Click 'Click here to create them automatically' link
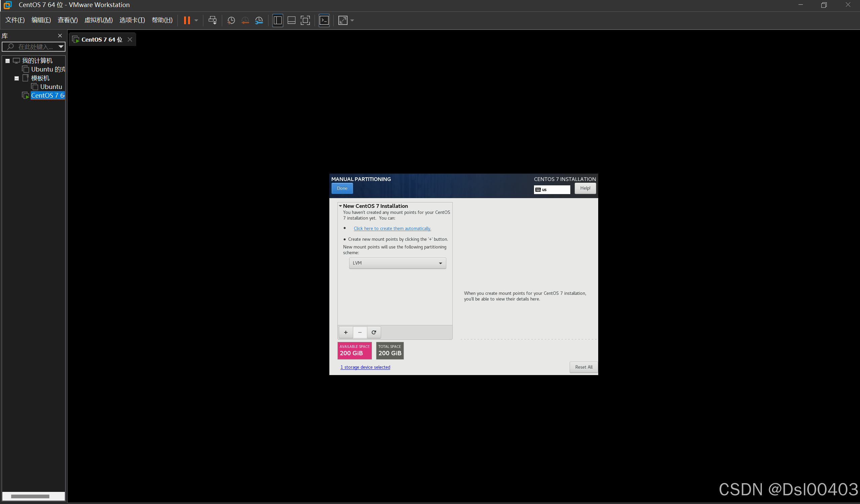This screenshot has width=860, height=504. coord(393,228)
